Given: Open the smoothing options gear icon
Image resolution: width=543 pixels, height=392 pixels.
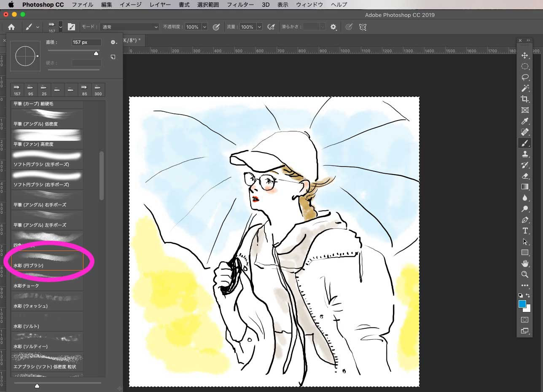Looking at the screenshot, I should click(x=333, y=27).
